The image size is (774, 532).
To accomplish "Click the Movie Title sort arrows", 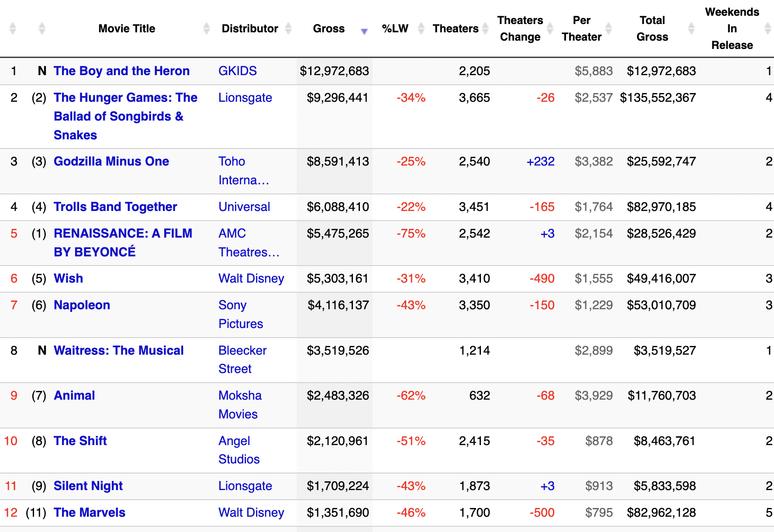I will pos(207,28).
